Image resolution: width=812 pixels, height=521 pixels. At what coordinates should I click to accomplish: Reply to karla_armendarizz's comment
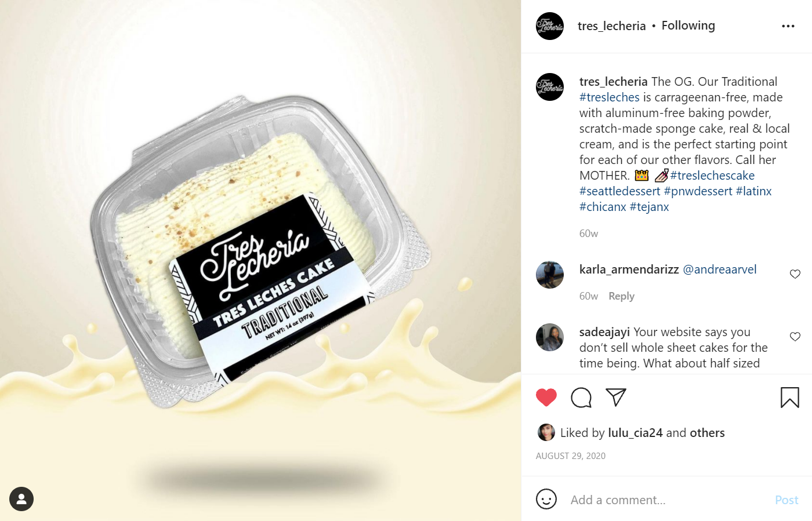pos(621,296)
